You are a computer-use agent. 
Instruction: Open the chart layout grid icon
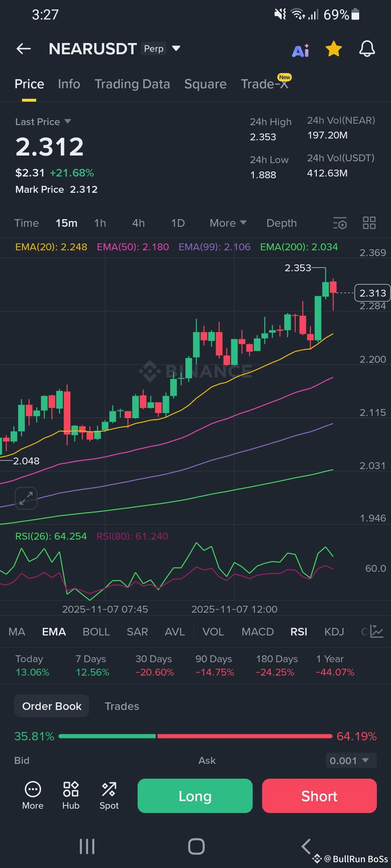(x=369, y=223)
